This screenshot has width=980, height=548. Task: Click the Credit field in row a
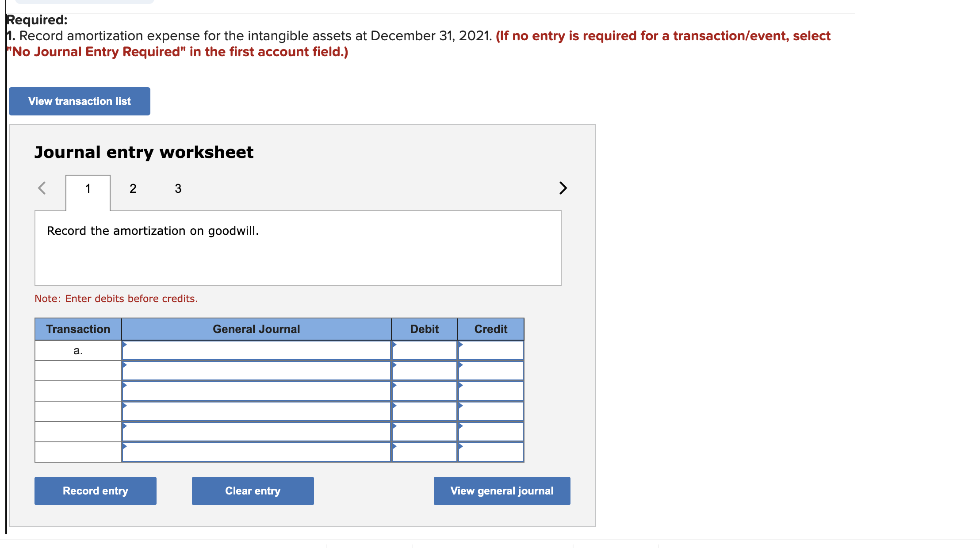(491, 350)
